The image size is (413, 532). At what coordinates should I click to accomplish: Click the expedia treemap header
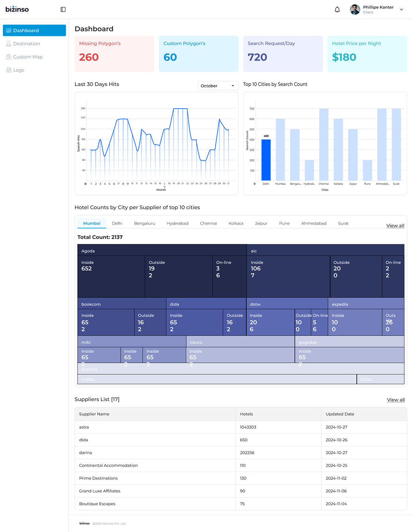(366, 304)
